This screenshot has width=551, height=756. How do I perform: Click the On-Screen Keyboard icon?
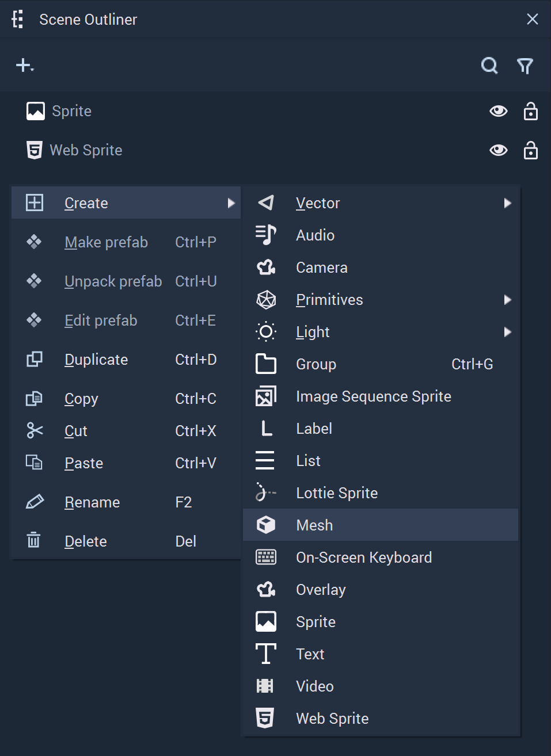[x=265, y=558]
